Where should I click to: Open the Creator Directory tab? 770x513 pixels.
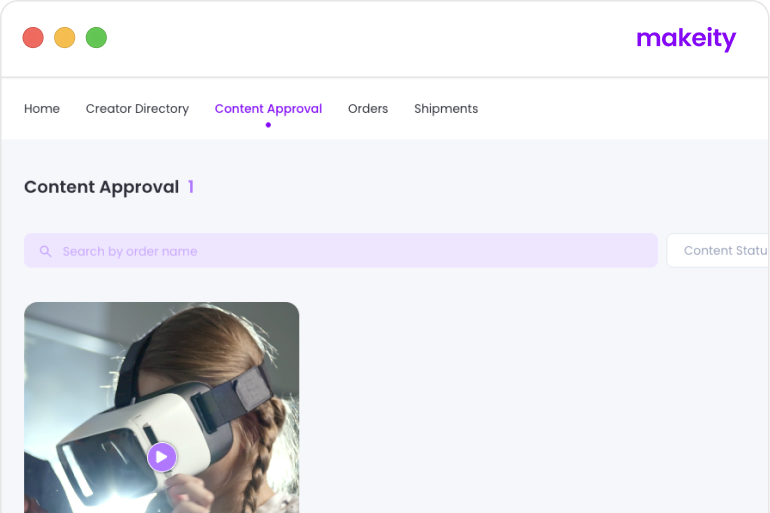(138, 108)
